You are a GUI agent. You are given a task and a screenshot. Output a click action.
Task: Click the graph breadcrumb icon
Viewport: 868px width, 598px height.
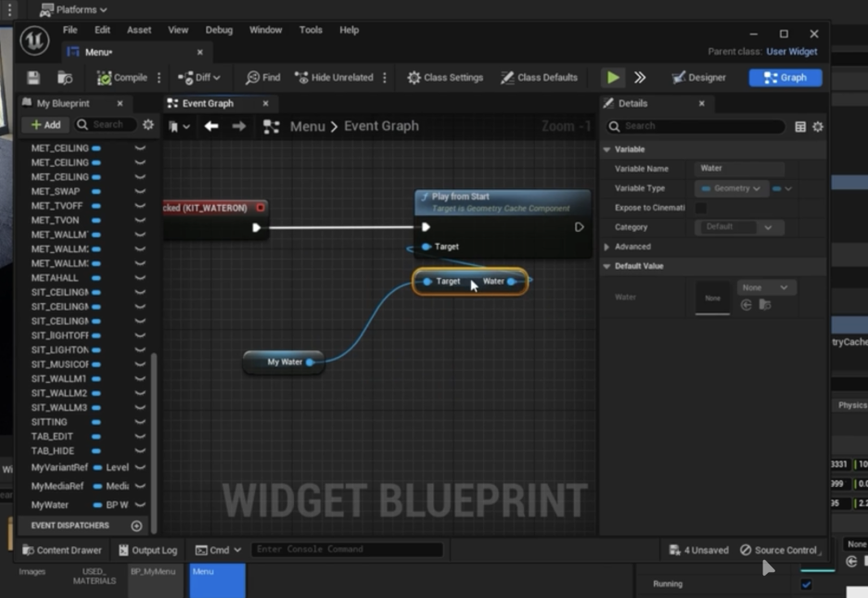point(271,127)
